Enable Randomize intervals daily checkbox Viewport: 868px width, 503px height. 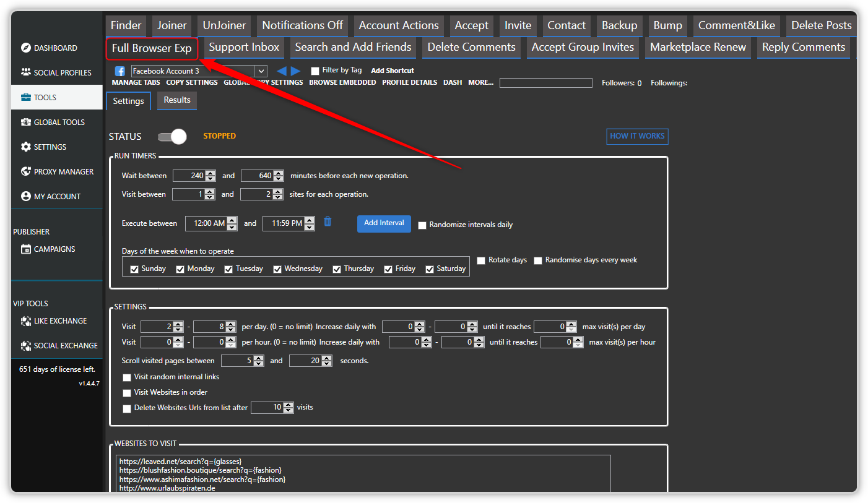coord(422,225)
